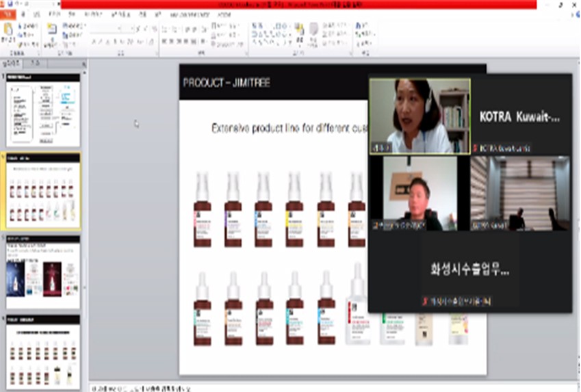Select the third slide thumbnail with posters
The width and height of the screenshot is (581, 392).
pos(43,272)
